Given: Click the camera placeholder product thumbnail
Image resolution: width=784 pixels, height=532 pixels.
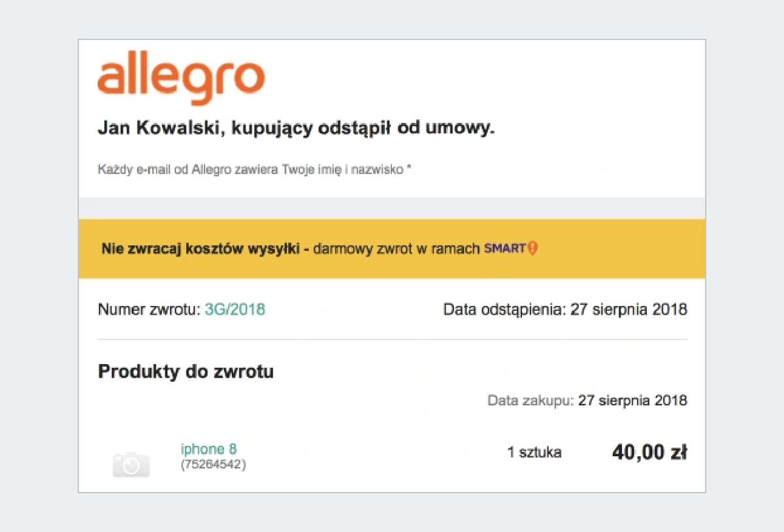Looking at the screenshot, I should pos(131,464).
